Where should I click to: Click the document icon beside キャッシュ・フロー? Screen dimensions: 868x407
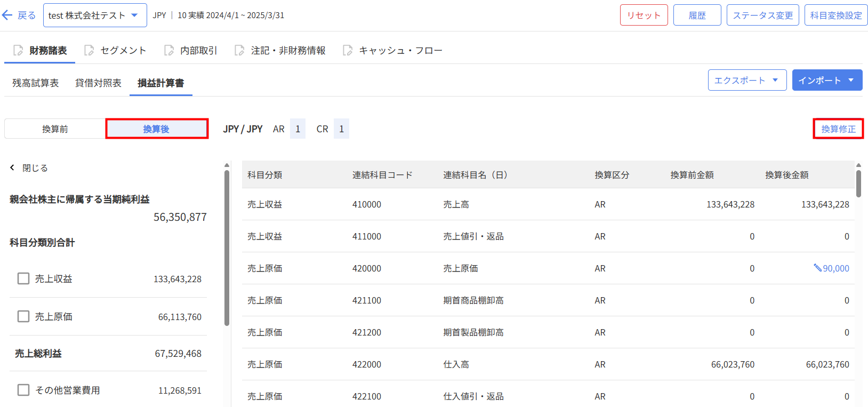348,51
